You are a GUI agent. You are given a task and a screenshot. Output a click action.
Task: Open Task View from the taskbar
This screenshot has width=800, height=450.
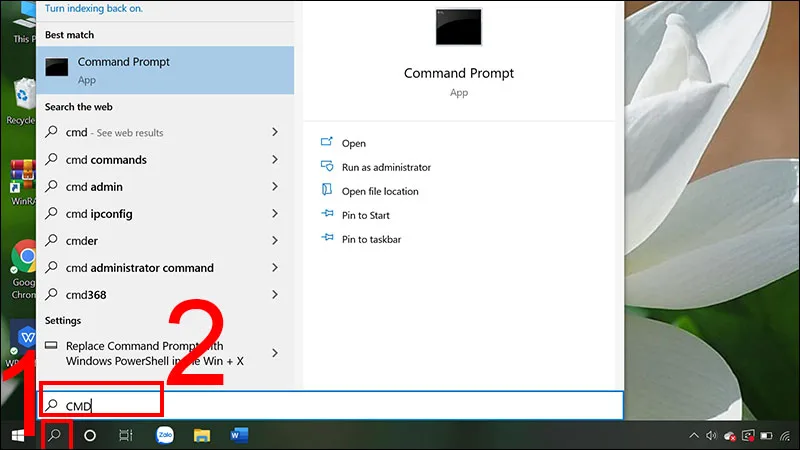pyautogui.click(x=126, y=435)
